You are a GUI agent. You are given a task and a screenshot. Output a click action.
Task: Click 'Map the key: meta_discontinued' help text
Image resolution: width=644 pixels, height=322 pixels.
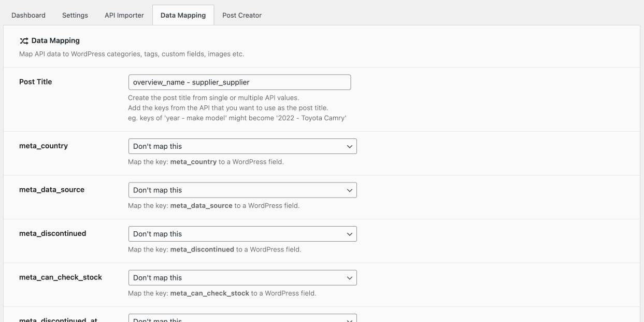214,249
